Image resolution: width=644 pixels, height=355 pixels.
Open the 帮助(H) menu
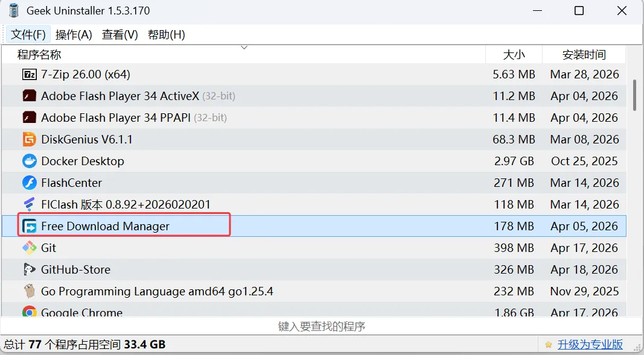tap(167, 34)
